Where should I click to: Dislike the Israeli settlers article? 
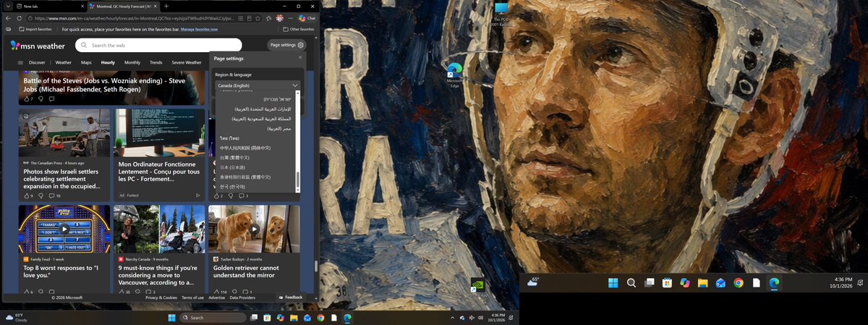pos(41,195)
